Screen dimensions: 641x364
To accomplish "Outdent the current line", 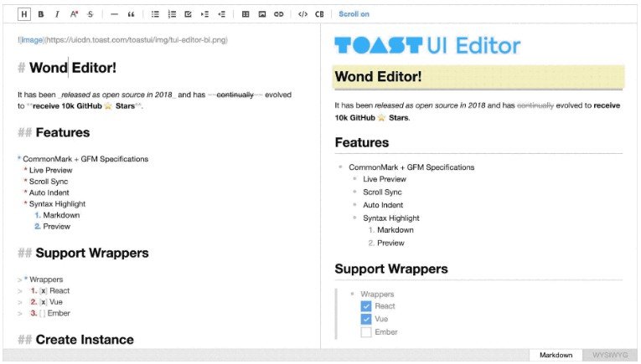I will [x=221, y=14].
